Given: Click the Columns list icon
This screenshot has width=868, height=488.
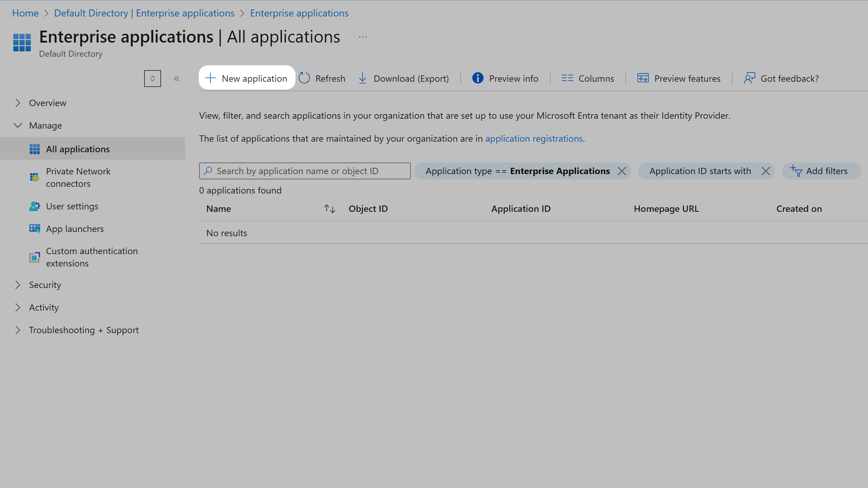Looking at the screenshot, I should click(567, 78).
